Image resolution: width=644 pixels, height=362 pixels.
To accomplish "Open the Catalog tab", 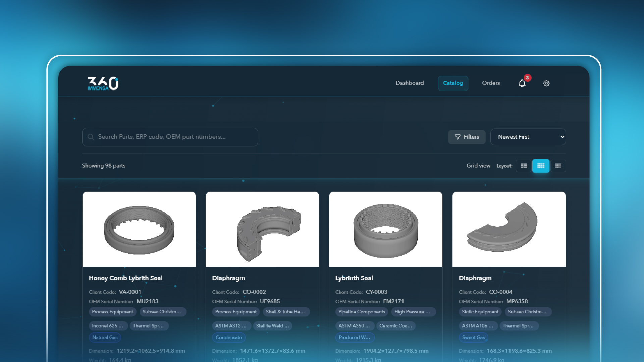I will [x=453, y=83].
